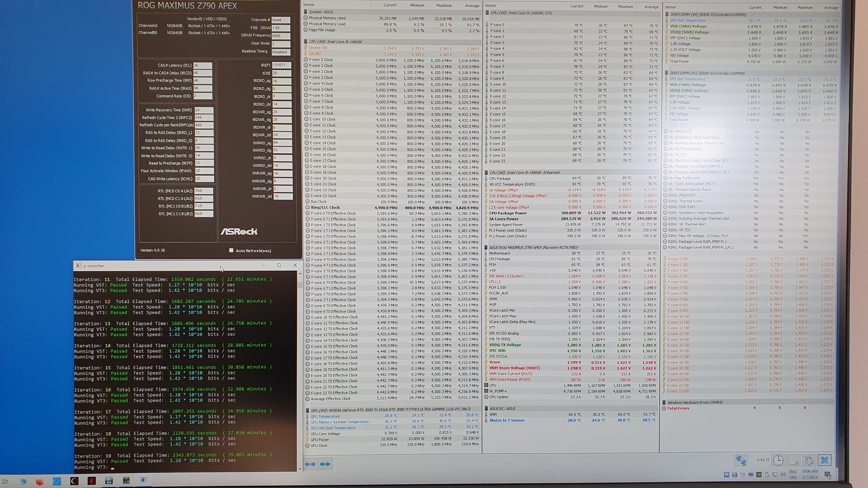This screenshot has height=488, width=868.
Task: Click the logging document icon with green plus
Action: pos(794,460)
